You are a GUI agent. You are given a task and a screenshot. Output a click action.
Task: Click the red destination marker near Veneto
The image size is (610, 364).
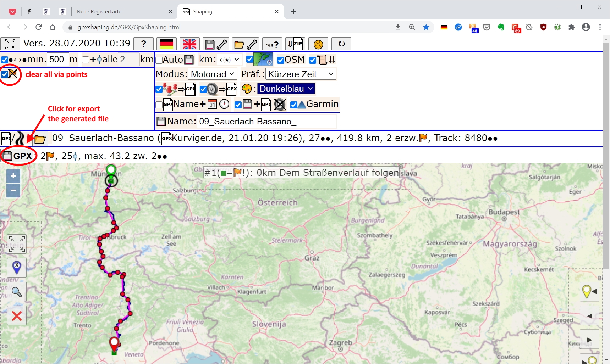coord(114,344)
